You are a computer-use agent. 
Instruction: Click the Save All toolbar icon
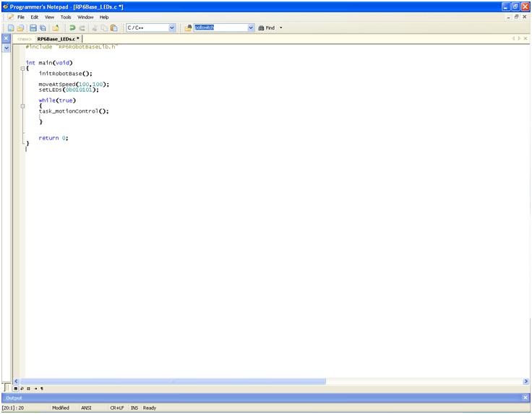coord(43,28)
